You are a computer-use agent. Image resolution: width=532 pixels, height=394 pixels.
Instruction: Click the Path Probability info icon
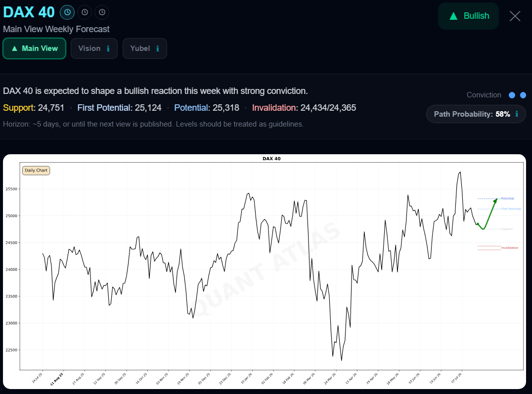coord(517,114)
